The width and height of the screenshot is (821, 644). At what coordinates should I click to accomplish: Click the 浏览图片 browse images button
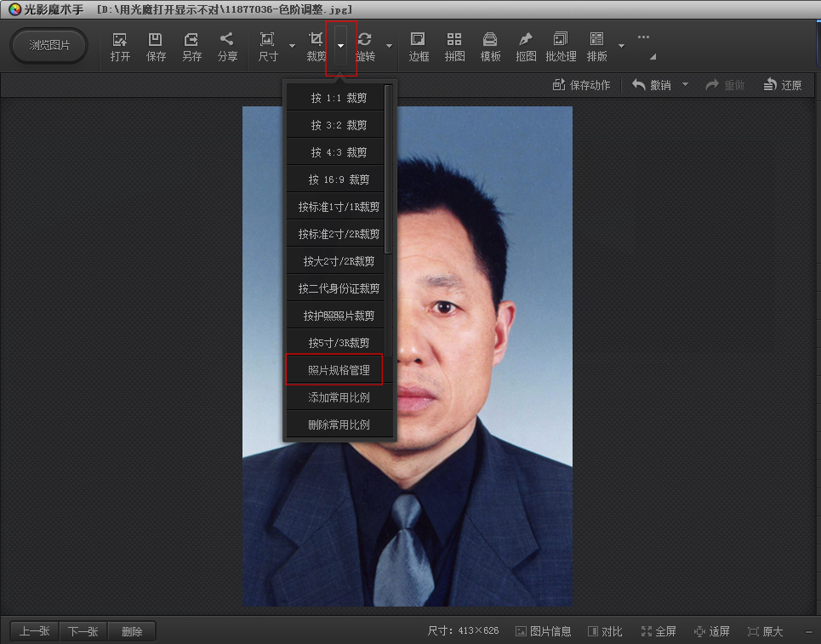click(x=49, y=46)
